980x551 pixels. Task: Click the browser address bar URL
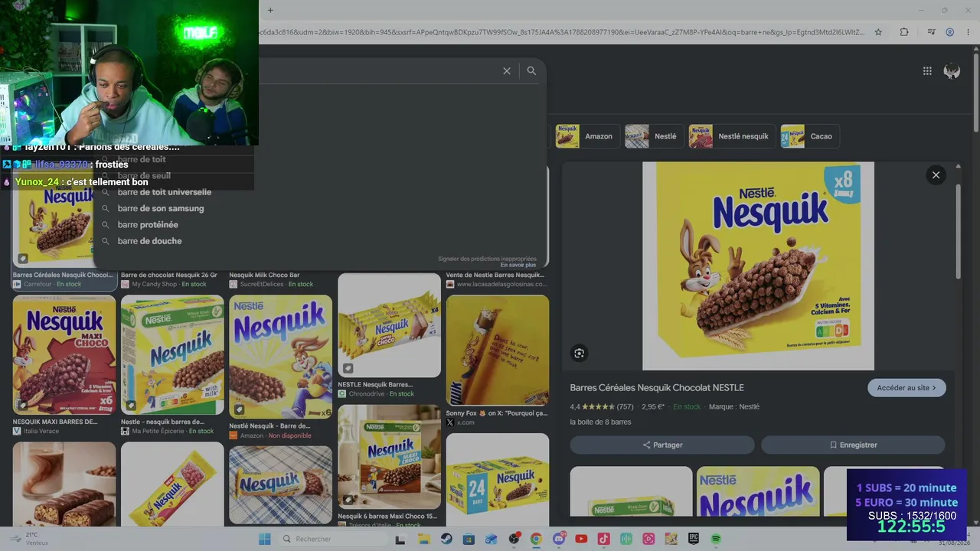[x=561, y=32]
